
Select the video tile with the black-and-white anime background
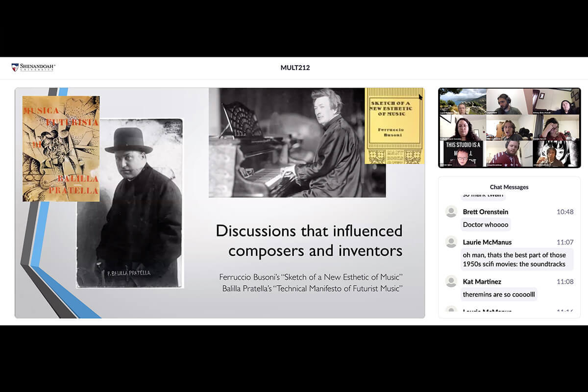pos(556,154)
